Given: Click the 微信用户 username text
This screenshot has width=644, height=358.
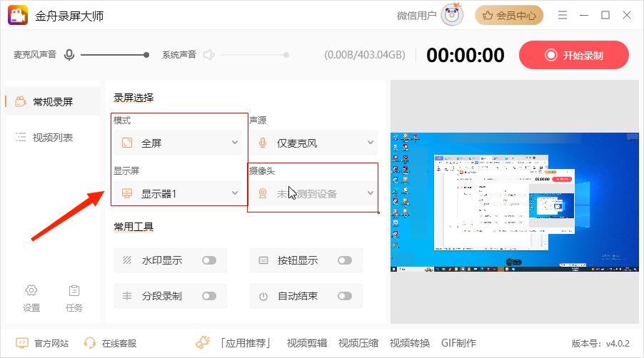Looking at the screenshot, I should coord(416,16).
